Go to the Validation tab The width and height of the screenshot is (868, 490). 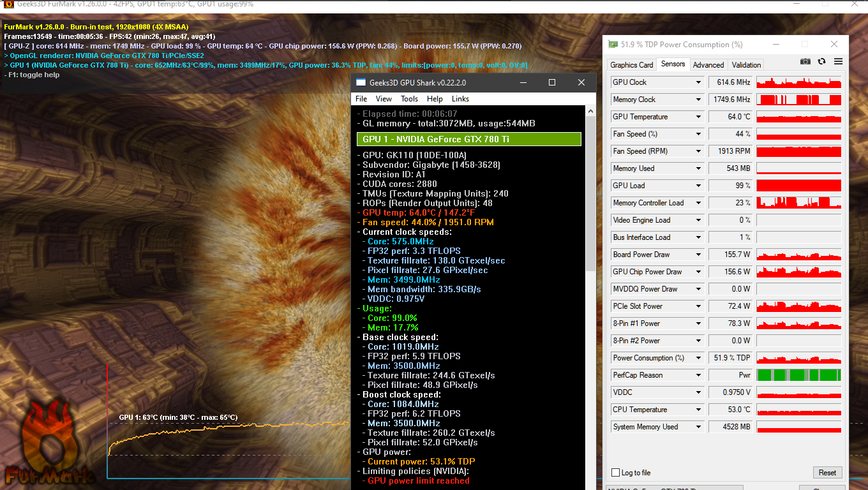pos(746,65)
